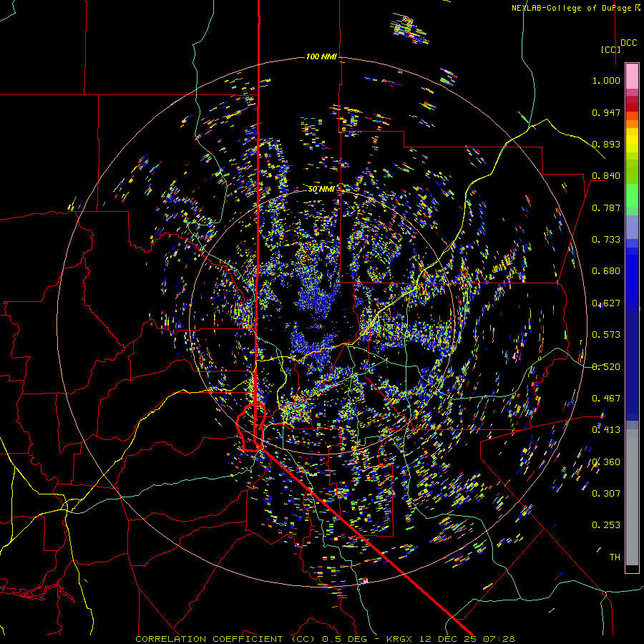Click the red outlined polygon near the radar site
The width and height of the screenshot is (644, 644).
click(x=251, y=427)
